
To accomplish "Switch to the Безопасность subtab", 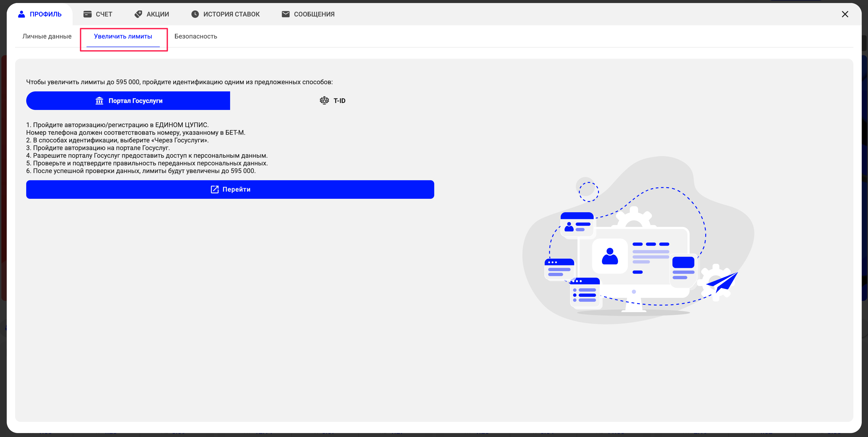I will 196,36.
